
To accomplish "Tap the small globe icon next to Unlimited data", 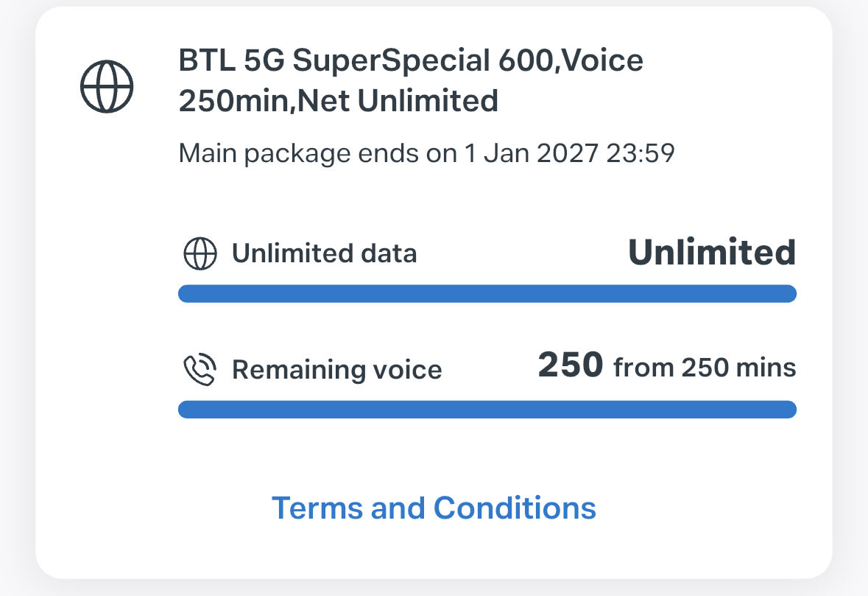I will (x=200, y=253).
